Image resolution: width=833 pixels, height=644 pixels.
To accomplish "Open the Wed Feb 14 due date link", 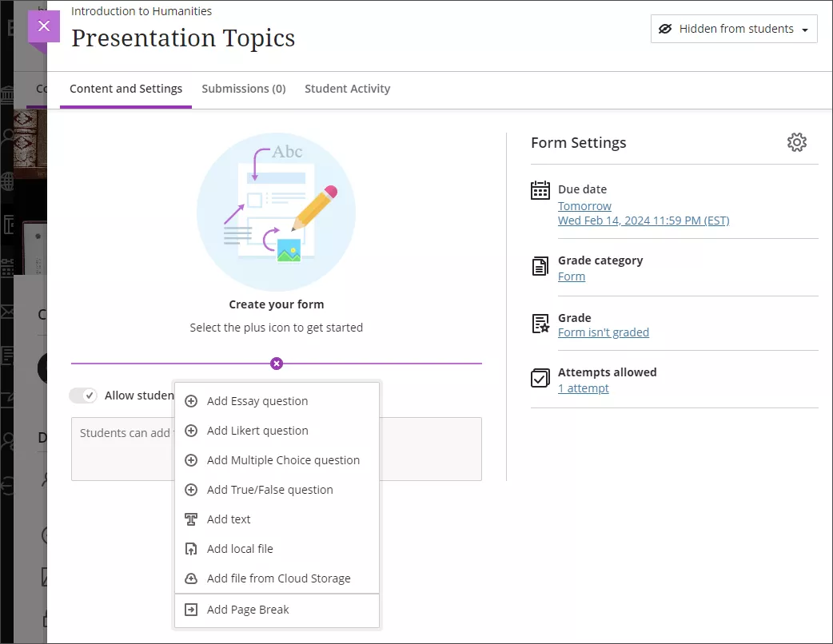I will (x=644, y=221).
